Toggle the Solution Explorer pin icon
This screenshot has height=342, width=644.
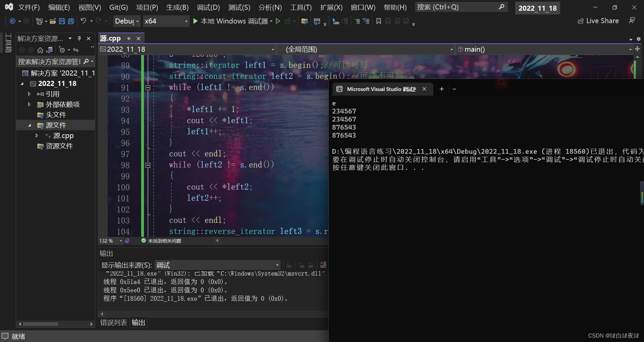[x=79, y=39]
